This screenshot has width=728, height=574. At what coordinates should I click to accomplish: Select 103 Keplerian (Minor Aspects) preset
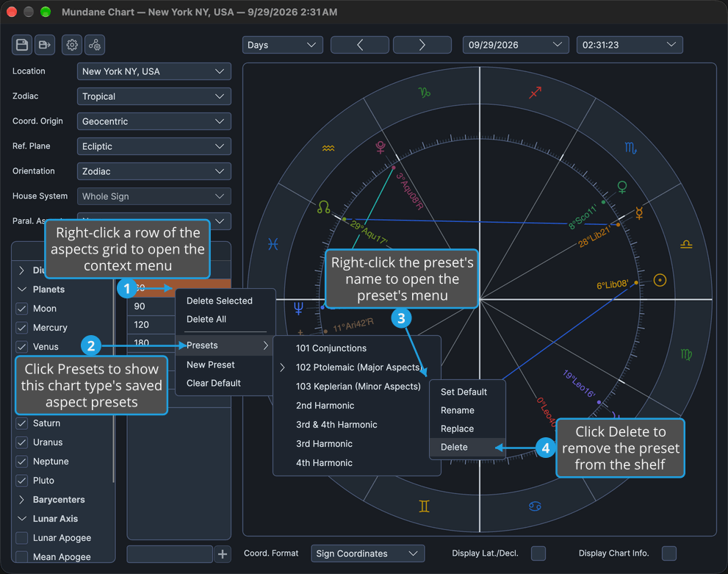point(356,387)
